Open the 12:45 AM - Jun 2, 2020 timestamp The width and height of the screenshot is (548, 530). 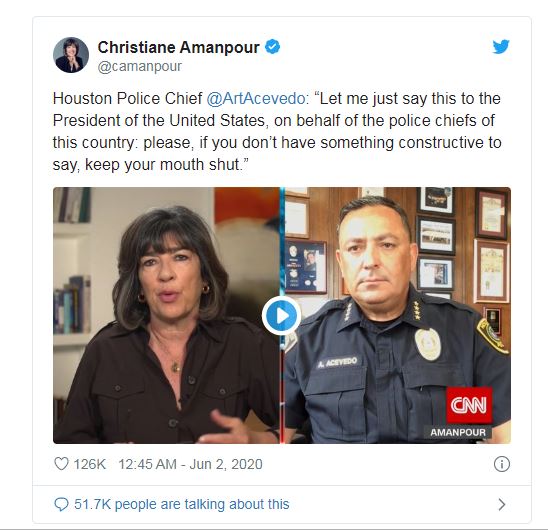[x=190, y=464]
